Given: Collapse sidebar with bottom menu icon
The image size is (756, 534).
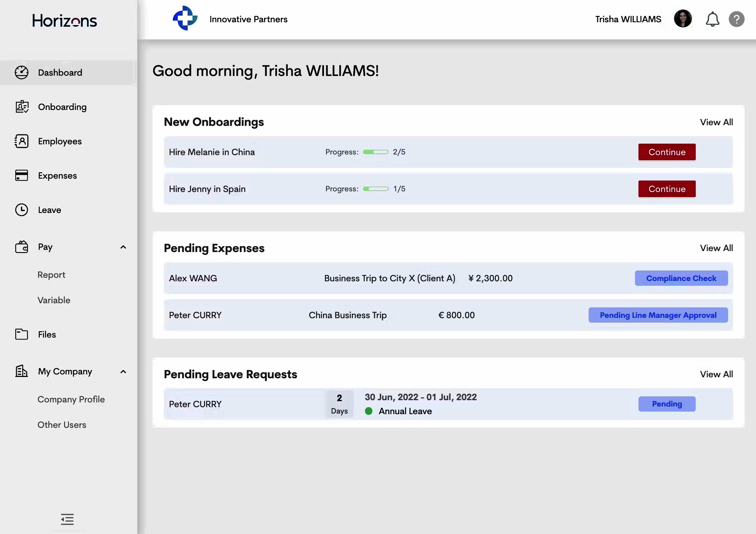Looking at the screenshot, I should tap(67, 519).
